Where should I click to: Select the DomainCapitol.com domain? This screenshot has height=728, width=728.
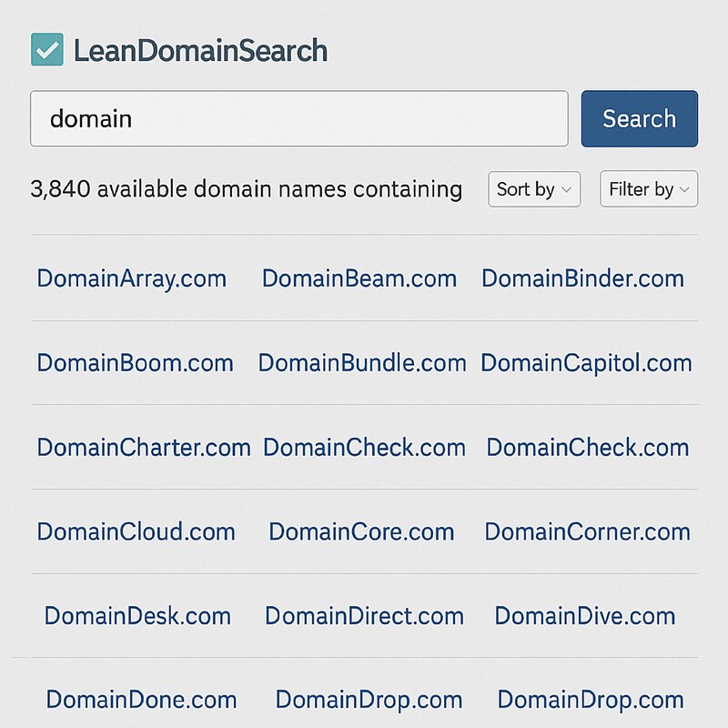(x=587, y=363)
